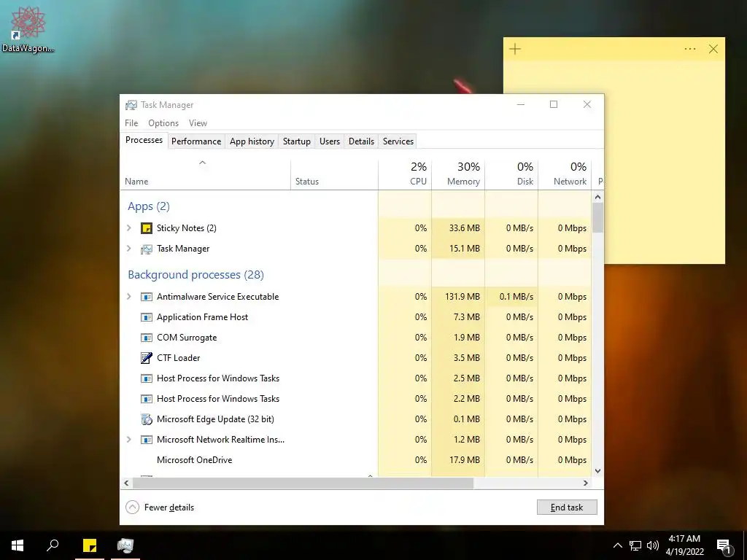The image size is (747, 560).
Task: Show hidden system tray icons
Action: tap(617, 545)
